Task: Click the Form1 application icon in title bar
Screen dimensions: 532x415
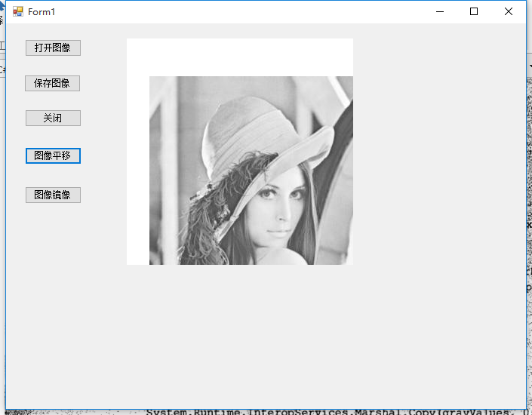Action: pyautogui.click(x=18, y=12)
